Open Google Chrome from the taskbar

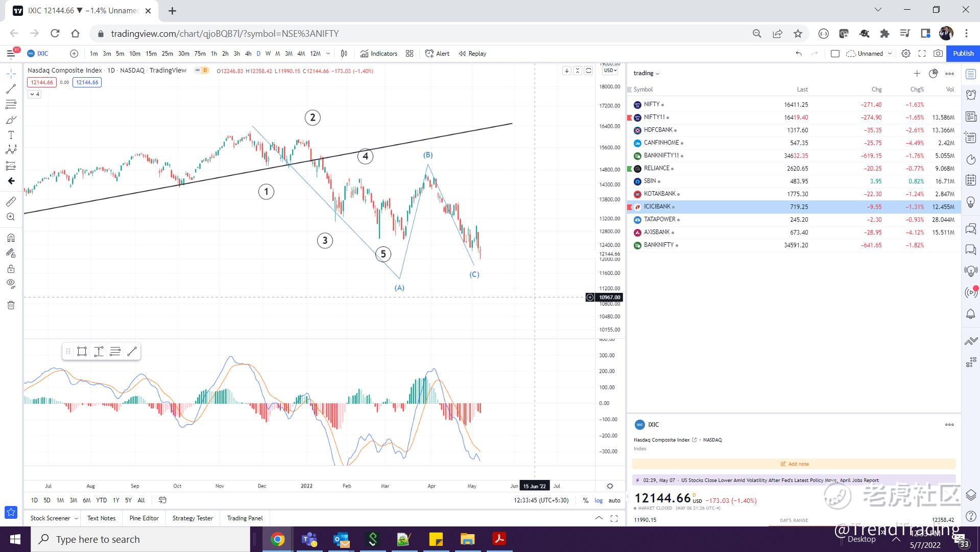click(277, 539)
